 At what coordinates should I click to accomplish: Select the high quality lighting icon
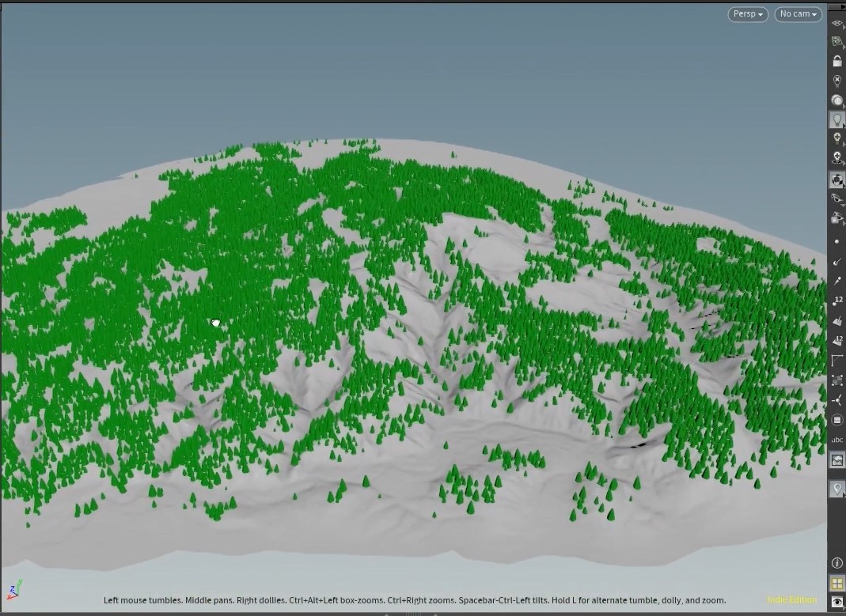coord(837,138)
